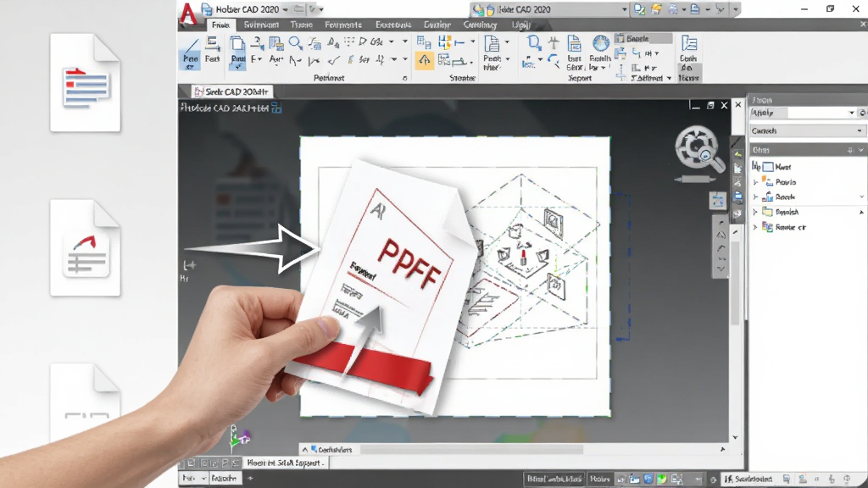The image size is (868, 488).
Task: Toggle the Holes status bar button
Action: [x=599, y=479]
